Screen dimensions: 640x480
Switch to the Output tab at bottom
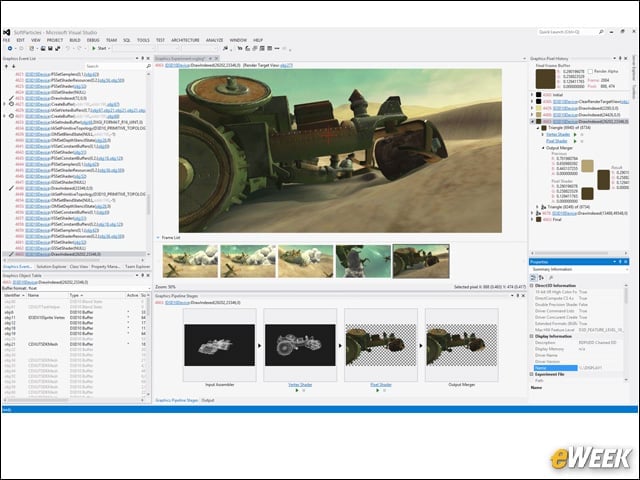208,400
